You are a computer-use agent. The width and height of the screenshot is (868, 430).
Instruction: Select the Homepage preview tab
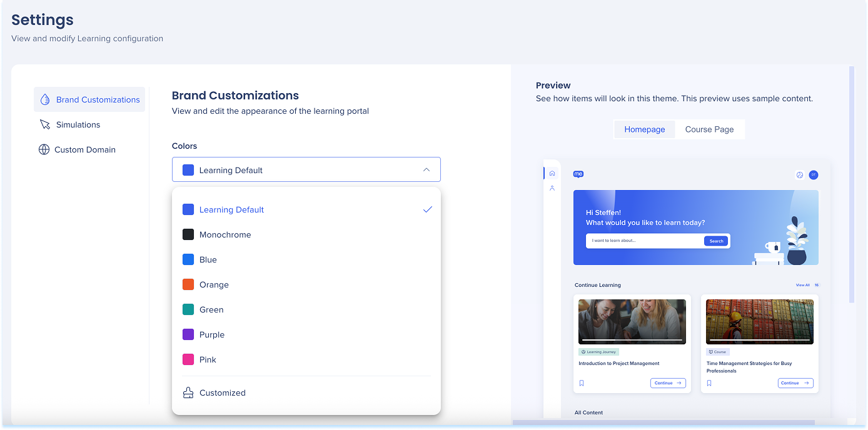(644, 129)
